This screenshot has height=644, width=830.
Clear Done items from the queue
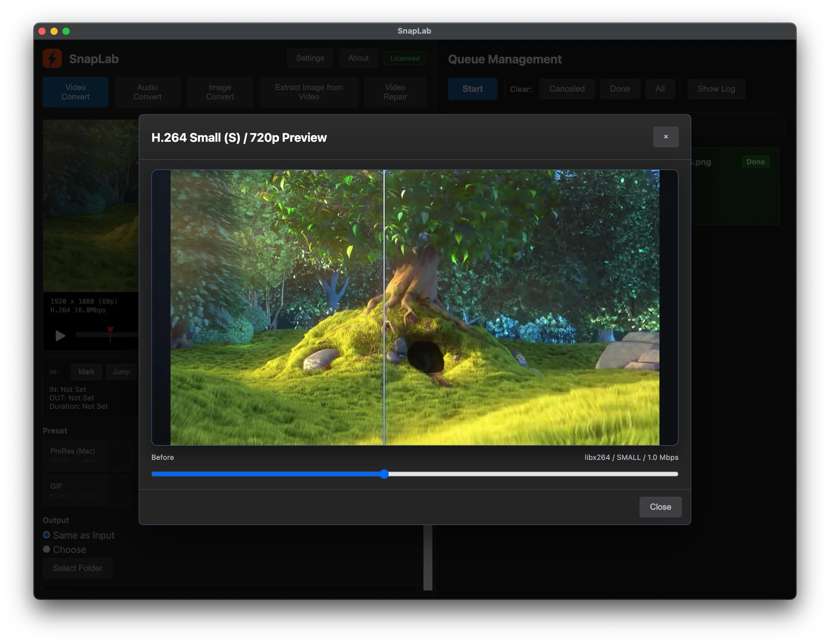pyautogui.click(x=620, y=89)
